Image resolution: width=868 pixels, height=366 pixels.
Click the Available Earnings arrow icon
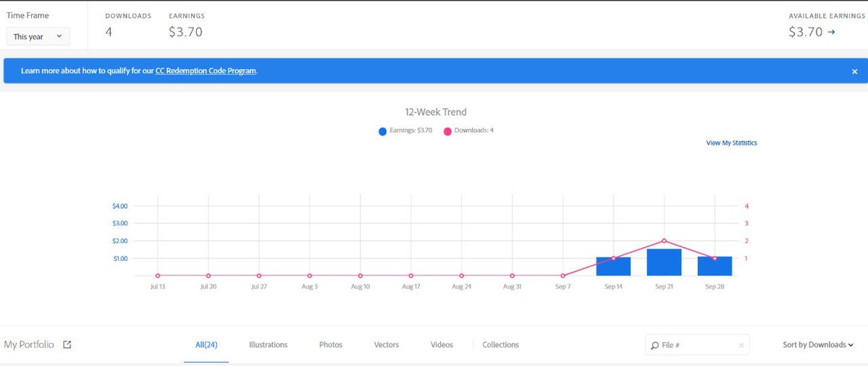pyautogui.click(x=831, y=32)
